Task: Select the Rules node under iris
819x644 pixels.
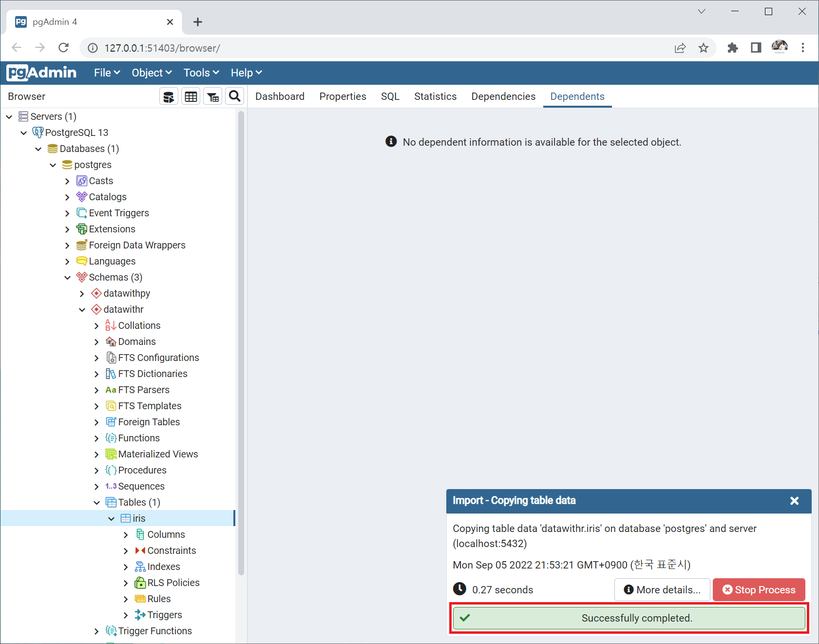Action: 159,599
